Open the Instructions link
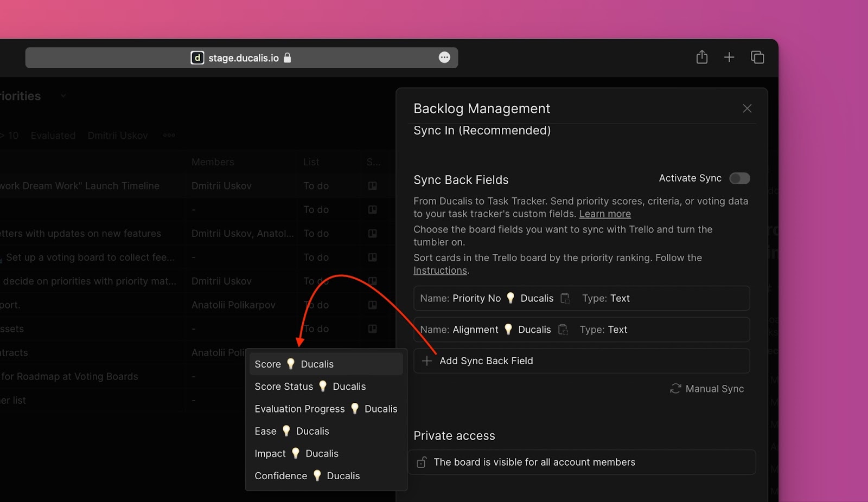Viewport: 868px width, 502px height. (x=440, y=270)
